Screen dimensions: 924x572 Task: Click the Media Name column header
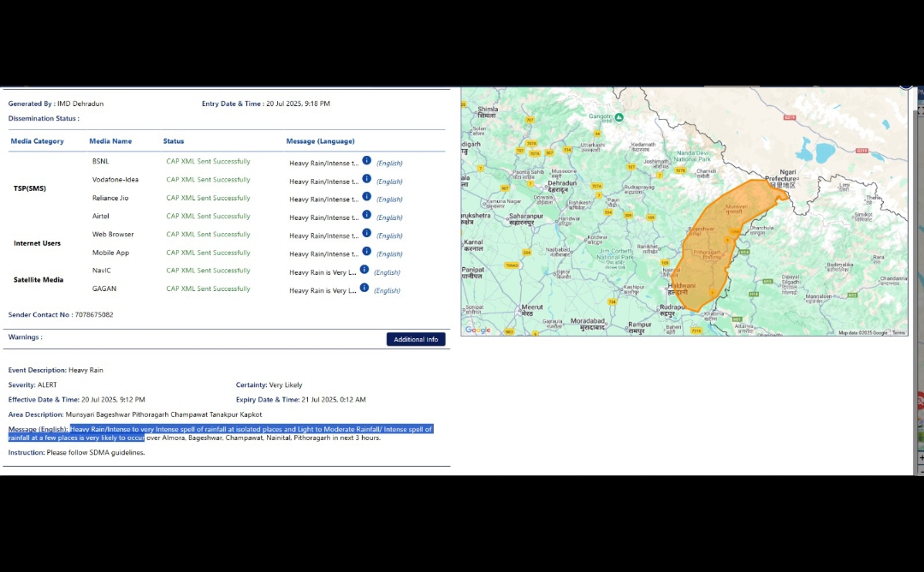[x=110, y=141]
